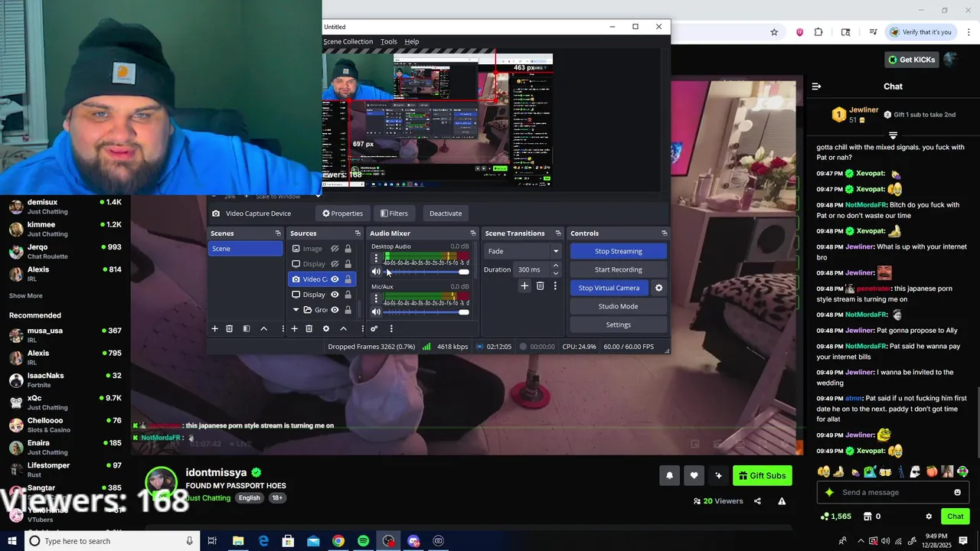Hide the Video Capture source via eye icon
980x551 pixels.
point(335,279)
